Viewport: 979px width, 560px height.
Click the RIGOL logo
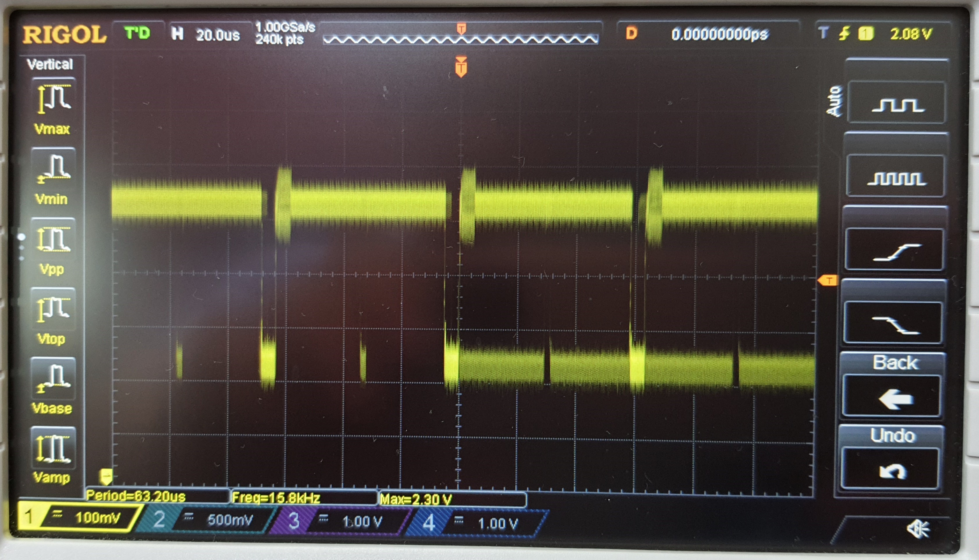[64, 35]
